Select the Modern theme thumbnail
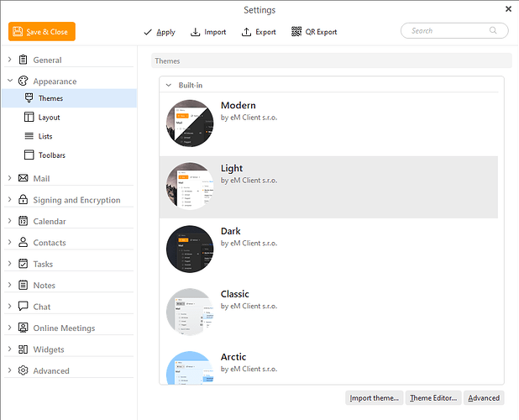Viewport: 519px width, 420px height. coord(190,123)
